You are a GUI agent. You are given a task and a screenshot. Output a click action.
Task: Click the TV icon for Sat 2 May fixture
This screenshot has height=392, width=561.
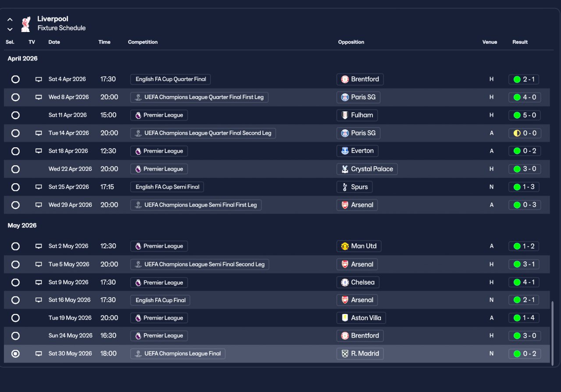coord(39,246)
